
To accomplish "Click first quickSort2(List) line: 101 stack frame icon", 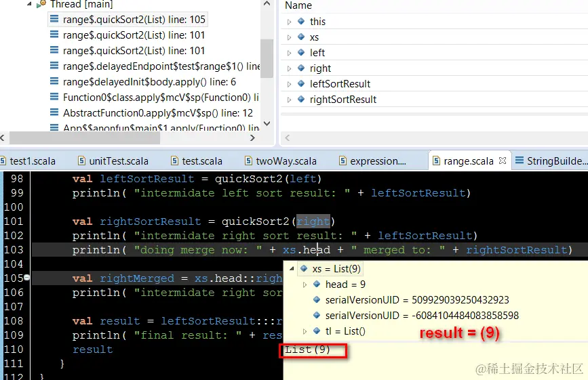I will pos(54,35).
